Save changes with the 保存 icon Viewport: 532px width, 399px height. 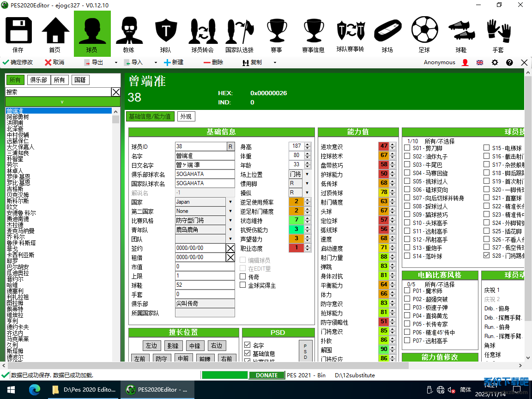[18, 33]
